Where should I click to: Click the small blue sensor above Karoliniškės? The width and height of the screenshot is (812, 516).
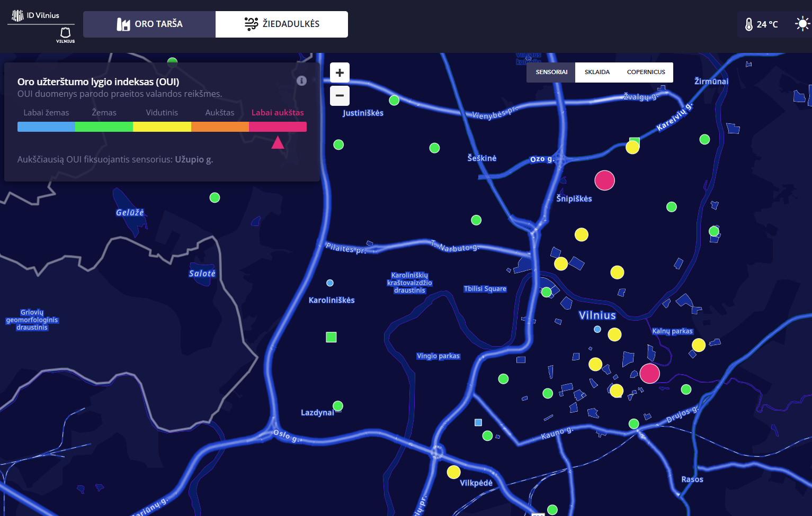pyautogui.click(x=330, y=283)
